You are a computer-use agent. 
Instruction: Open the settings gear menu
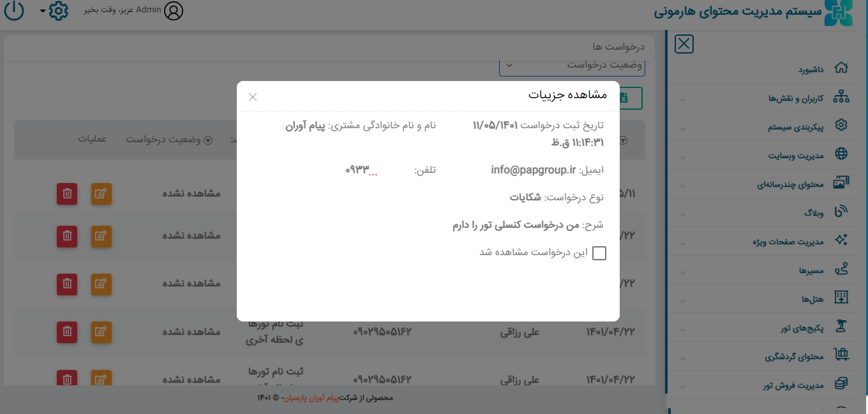(58, 11)
